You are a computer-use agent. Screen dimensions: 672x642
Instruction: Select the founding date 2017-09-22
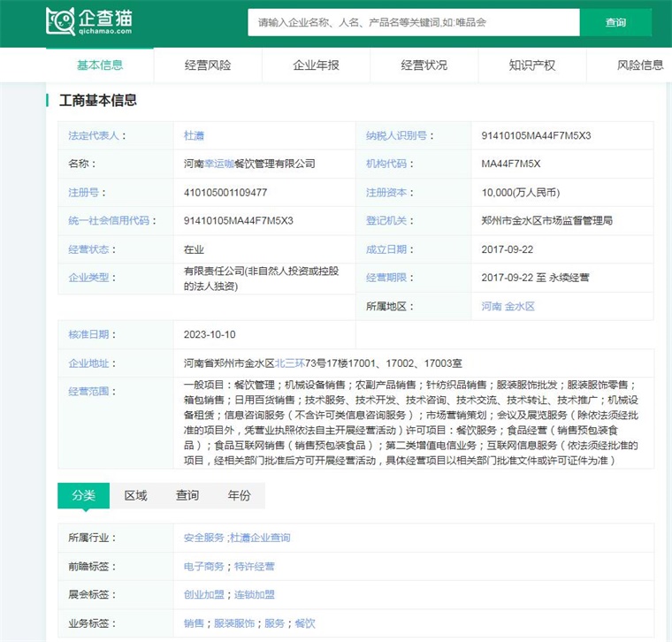tap(508, 249)
